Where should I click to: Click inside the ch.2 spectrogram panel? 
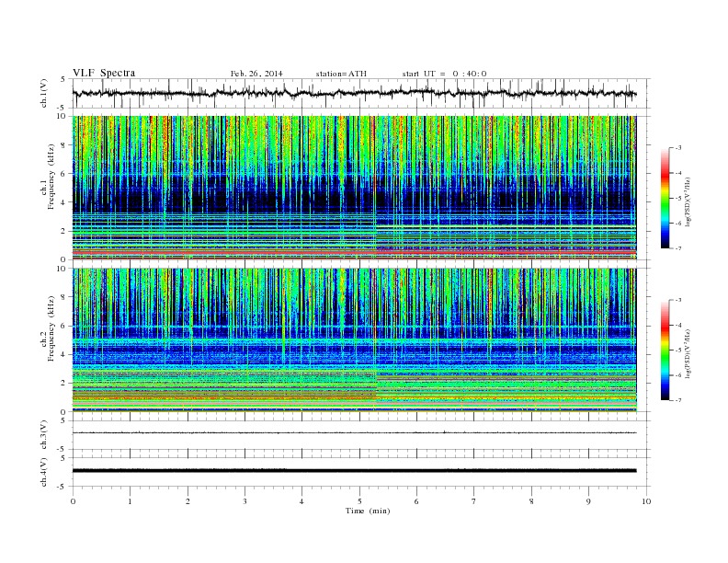coord(354,340)
